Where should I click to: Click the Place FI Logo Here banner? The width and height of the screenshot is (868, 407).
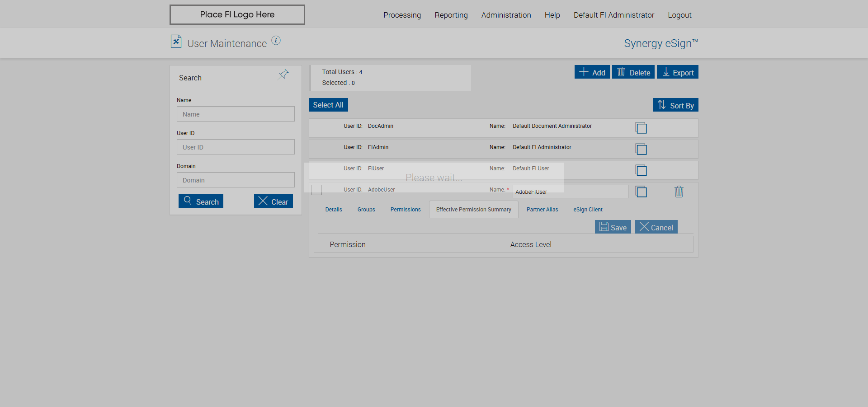(237, 14)
